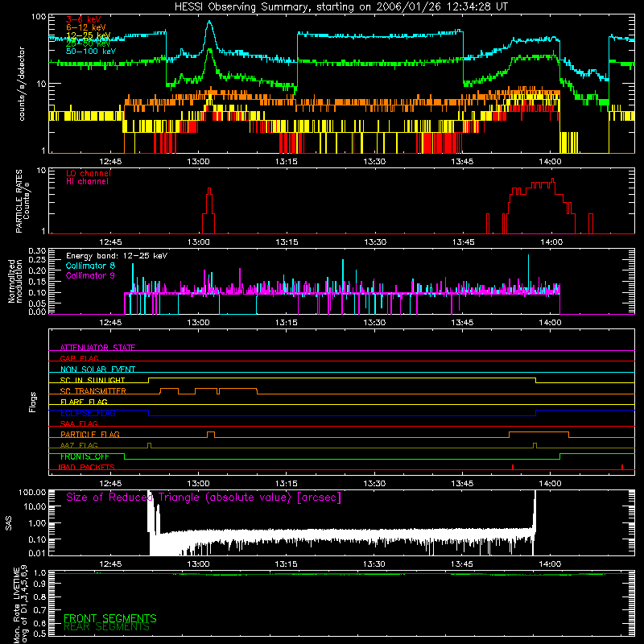The image size is (644, 644).
Task: Select the SC_IN_SUNLIGHT flag label
Action: tap(93, 380)
